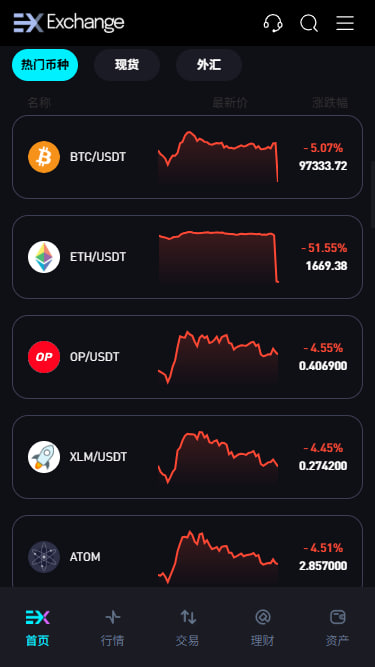The height and width of the screenshot is (667, 375).
Task: Open the BTC/USDT price chart
Action: (218, 157)
